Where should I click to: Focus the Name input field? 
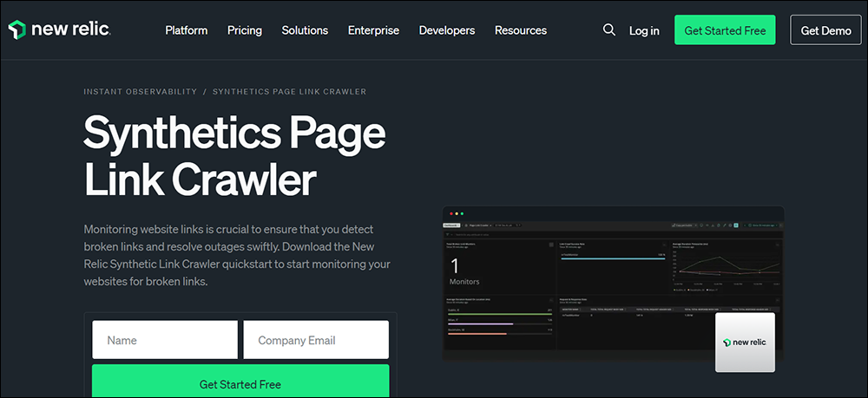(165, 340)
